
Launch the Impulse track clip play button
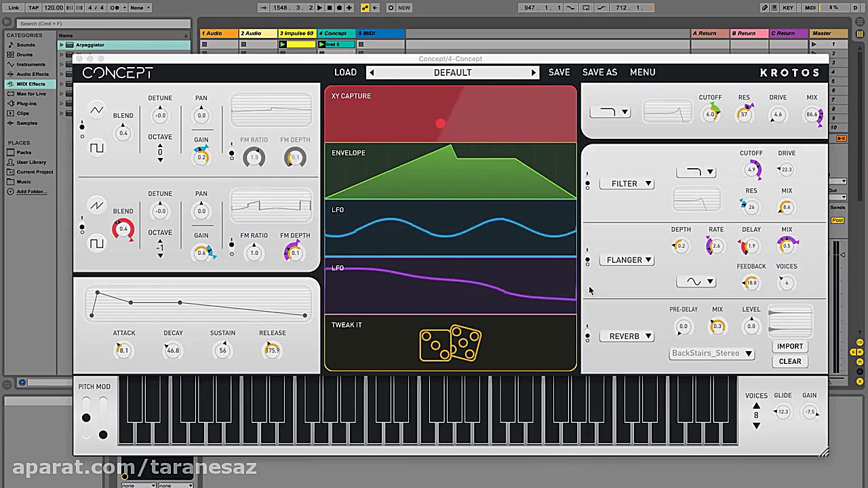point(283,45)
